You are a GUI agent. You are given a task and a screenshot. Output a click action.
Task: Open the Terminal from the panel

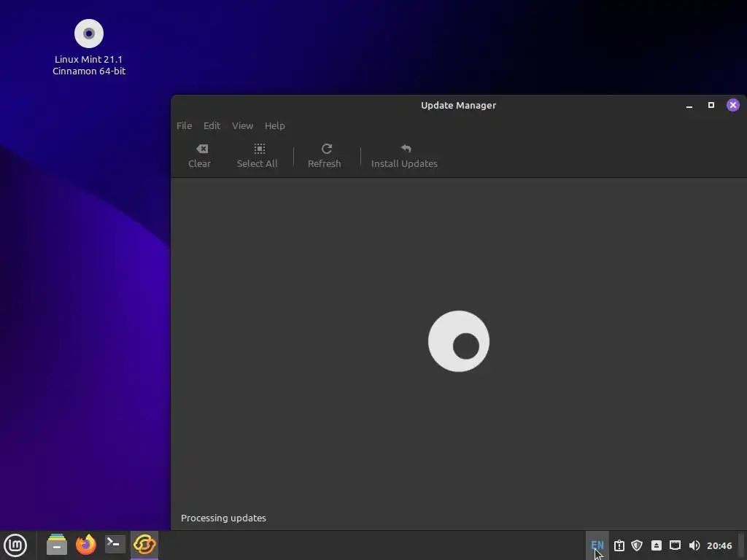tap(115, 544)
